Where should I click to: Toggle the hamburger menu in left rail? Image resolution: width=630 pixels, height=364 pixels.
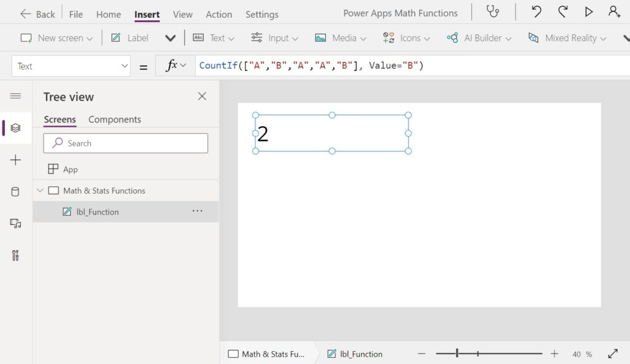click(15, 96)
